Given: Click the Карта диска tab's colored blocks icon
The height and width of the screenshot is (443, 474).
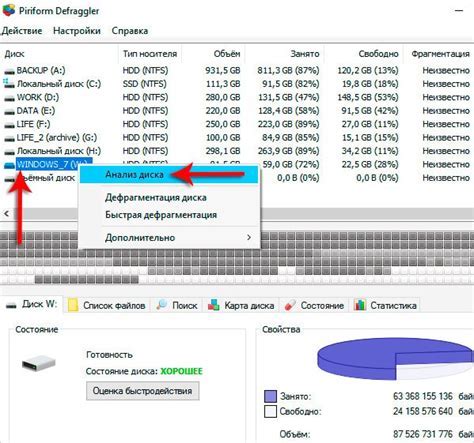Looking at the screenshot, I should coord(214,305).
